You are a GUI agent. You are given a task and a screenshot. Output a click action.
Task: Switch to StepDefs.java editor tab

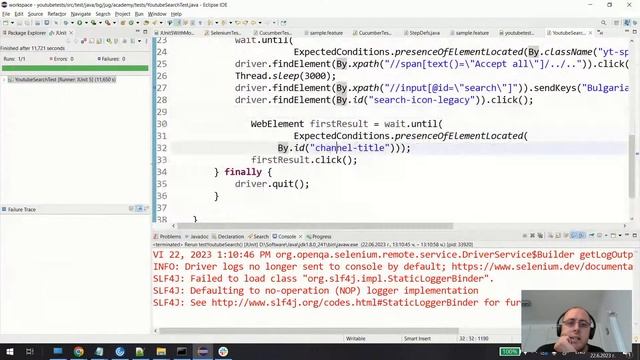click(422, 33)
